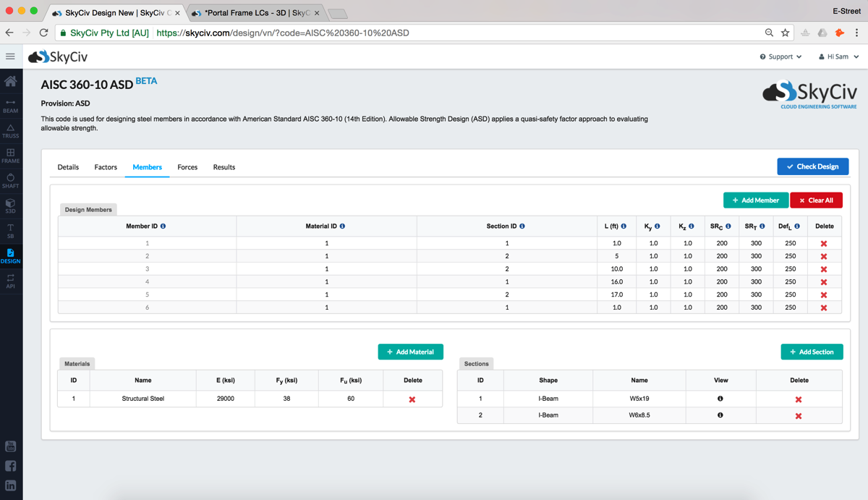Click the Add Member button
Image resolution: width=868 pixels, height=500 pixels.
point(756,200)
